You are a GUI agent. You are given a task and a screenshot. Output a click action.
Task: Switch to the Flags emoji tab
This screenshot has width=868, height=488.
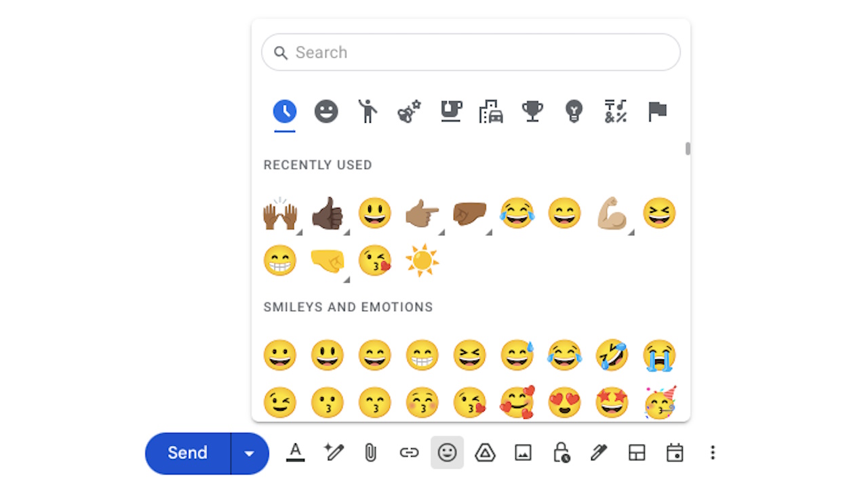657,111
